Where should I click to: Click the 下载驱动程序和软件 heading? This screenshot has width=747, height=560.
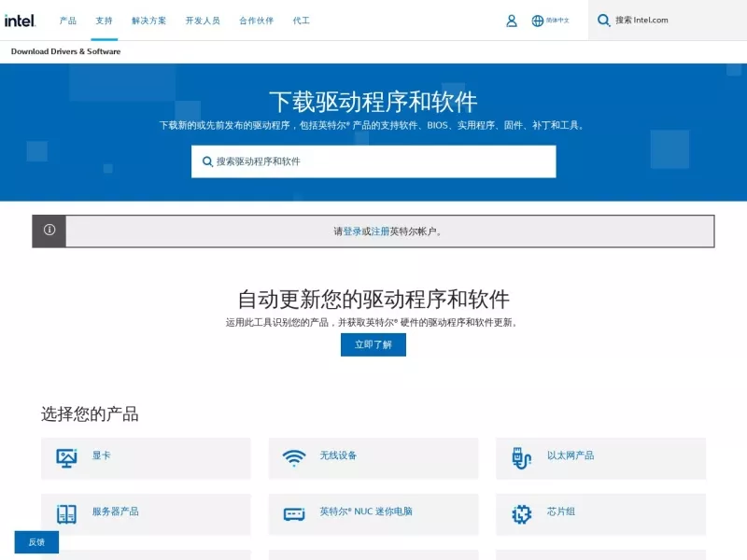click(x=373, y=102)
